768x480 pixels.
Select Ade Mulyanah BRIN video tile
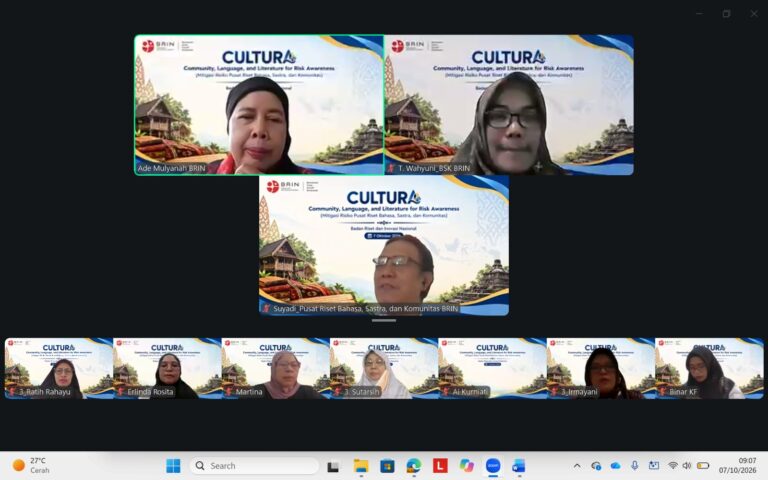(x=259, y=105)
